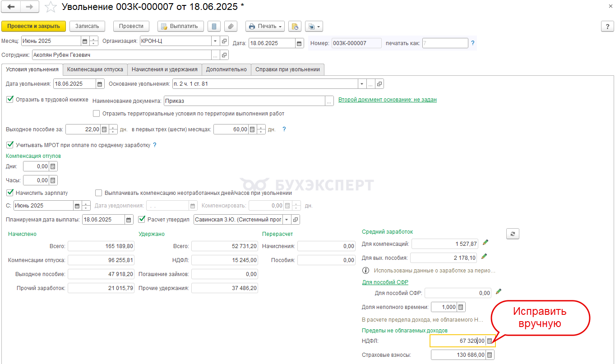Open calculator for Доля неполного времени

pyautogui.click(x=461, y=307)
